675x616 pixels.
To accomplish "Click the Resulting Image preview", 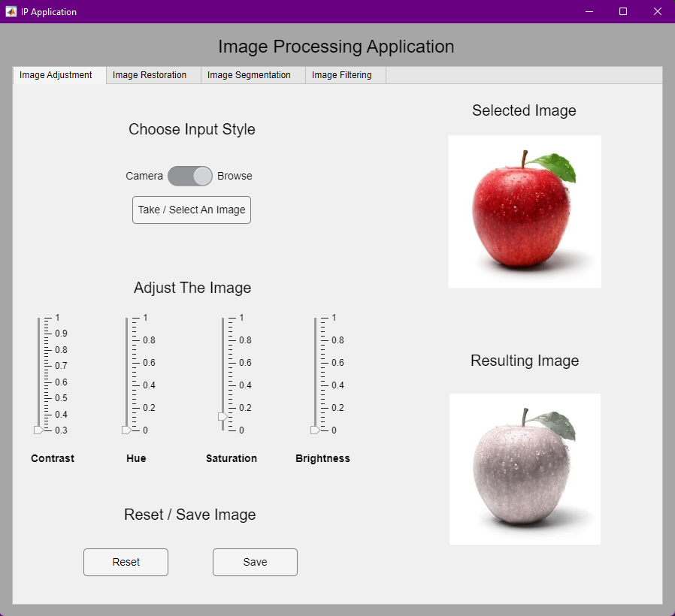I will tap(524, 469).
